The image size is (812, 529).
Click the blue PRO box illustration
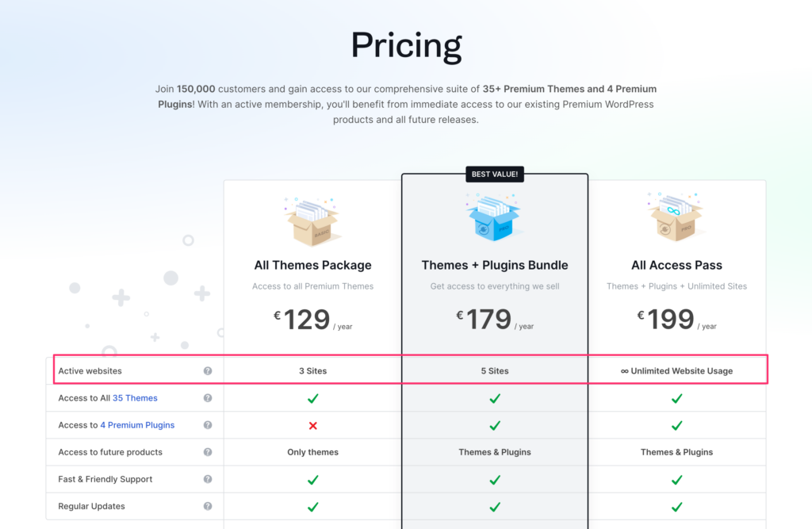pyautogui.click(x=495, y=219)
